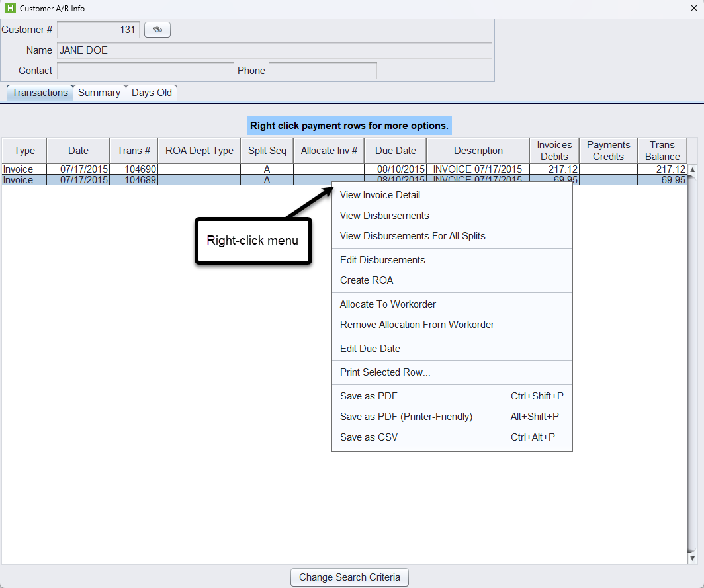Click the scrollbar up arrow in table
The width and height of the screenshot is (704, 588).
pos(693,170)
